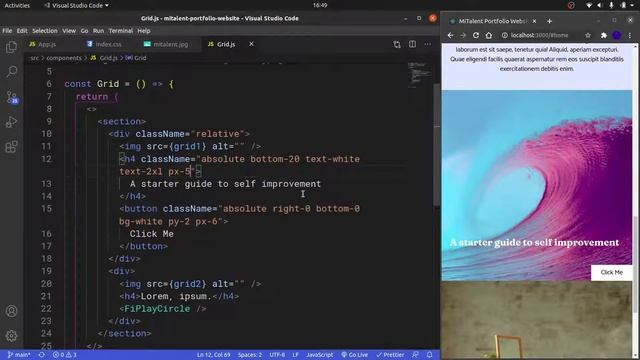The image size is (640, 360).
Task: Open volume icon in system tray
Action: 600,5
